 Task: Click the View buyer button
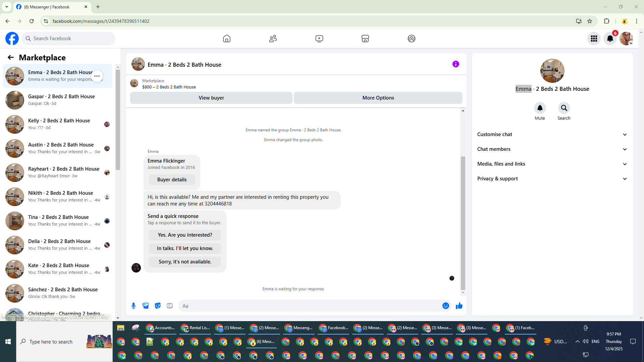point(211,98)
